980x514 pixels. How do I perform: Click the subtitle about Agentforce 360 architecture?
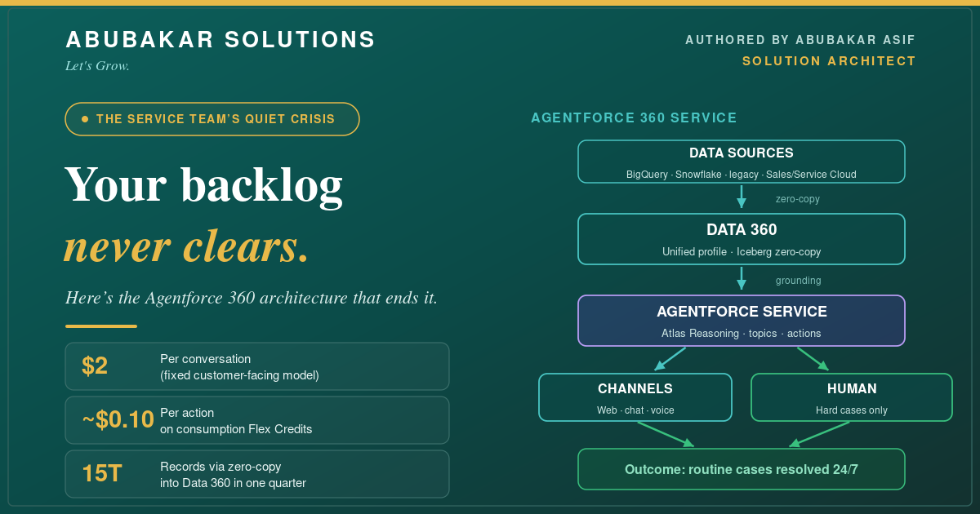click(x=252, y=298)
